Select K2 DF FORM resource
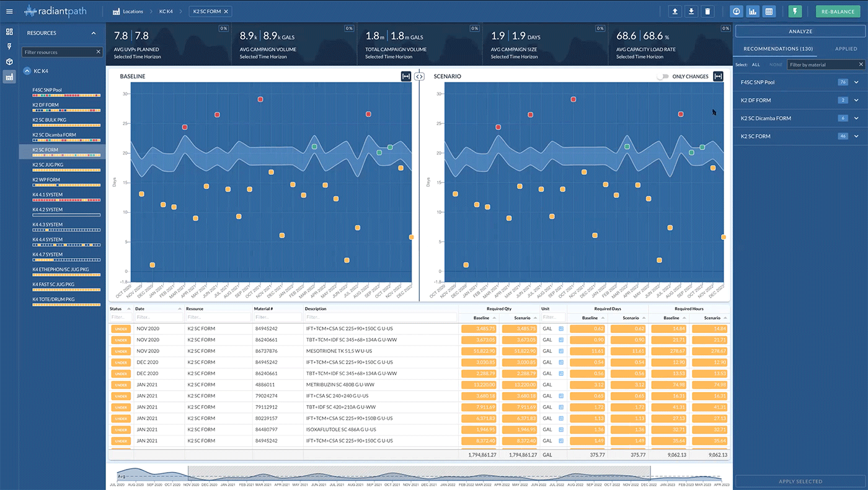The image size is (868, 490). [46, 105]
